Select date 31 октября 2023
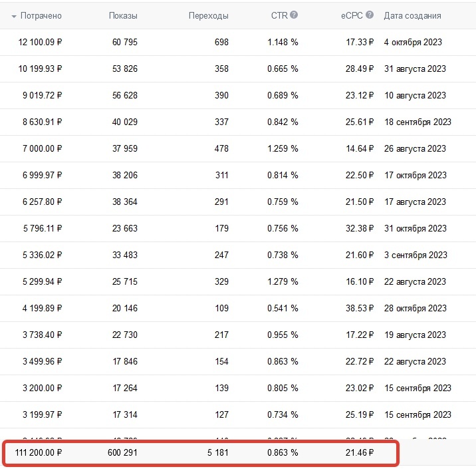Viewport: 476px width, 469px height. pos(416,228)
